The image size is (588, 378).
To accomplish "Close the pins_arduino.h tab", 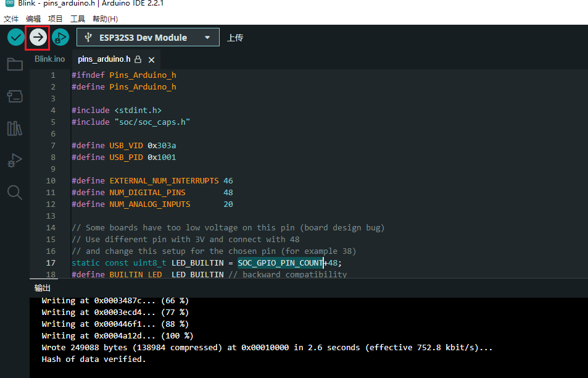I will point(152,60).
